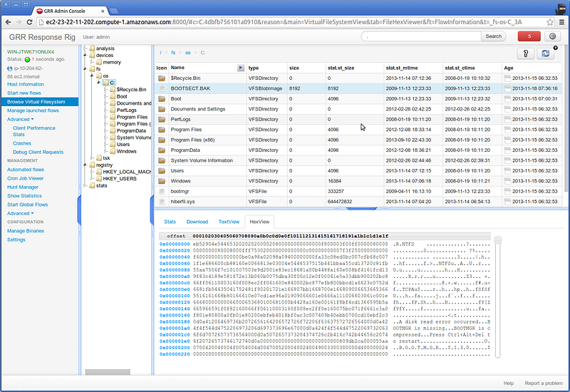
Task: Expand the analysis tree node
Action: 85,48
